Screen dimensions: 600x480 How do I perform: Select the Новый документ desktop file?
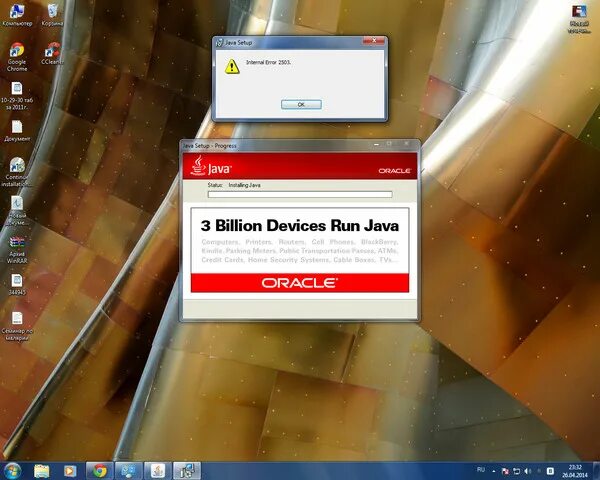[17, 211]
